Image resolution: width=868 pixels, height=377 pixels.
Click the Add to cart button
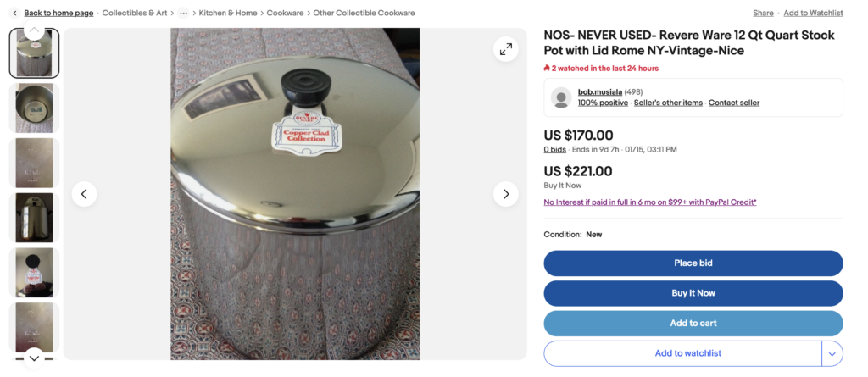tap(693, 324)
